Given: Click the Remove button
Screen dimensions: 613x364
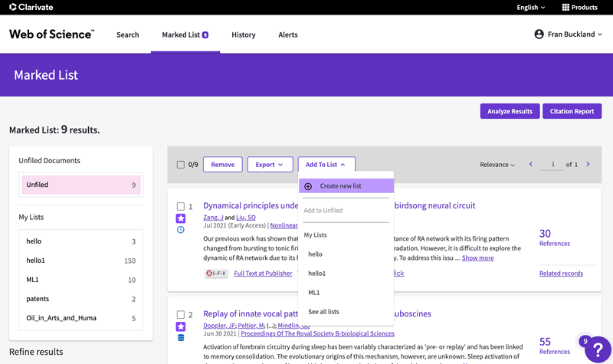Looking at the screenshot, I should (x=223, y=165).
